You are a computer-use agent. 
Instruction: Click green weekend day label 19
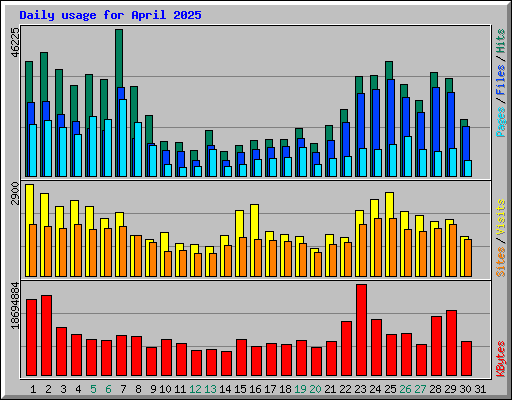point(300,389)
